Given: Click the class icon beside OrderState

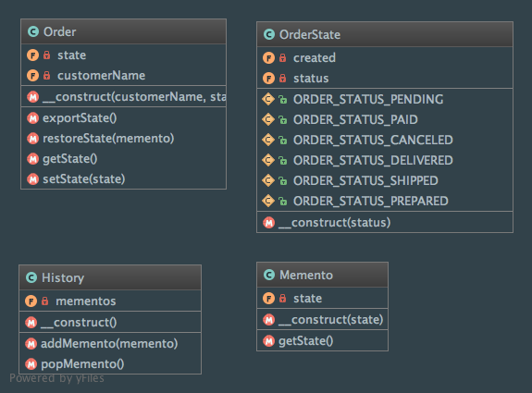Looking at the screenshot, I should click(x=269, y=34).
